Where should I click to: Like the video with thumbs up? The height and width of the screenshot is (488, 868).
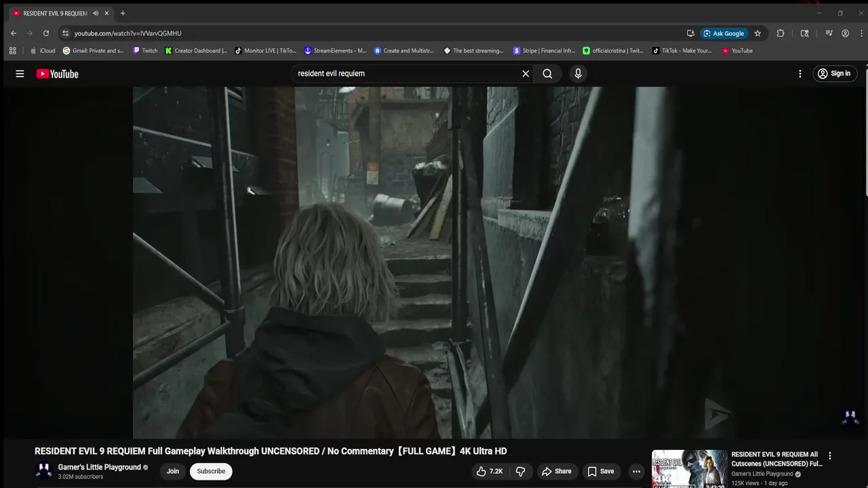[x=490, y=472]
